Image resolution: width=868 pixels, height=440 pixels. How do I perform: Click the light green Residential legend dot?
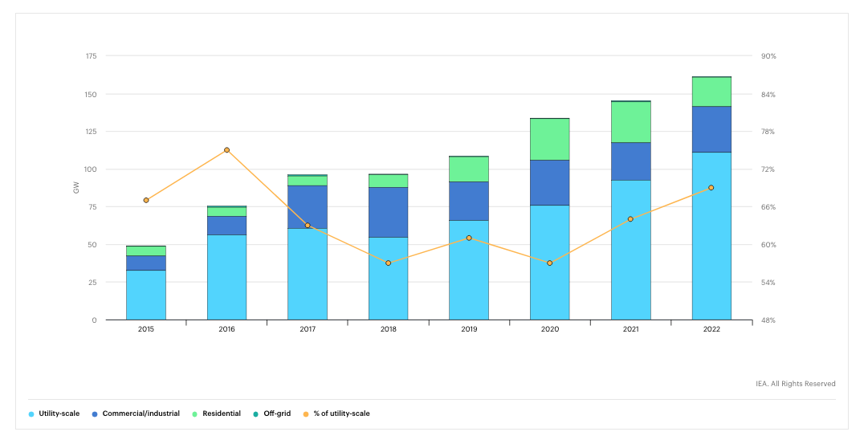point(195,414)
